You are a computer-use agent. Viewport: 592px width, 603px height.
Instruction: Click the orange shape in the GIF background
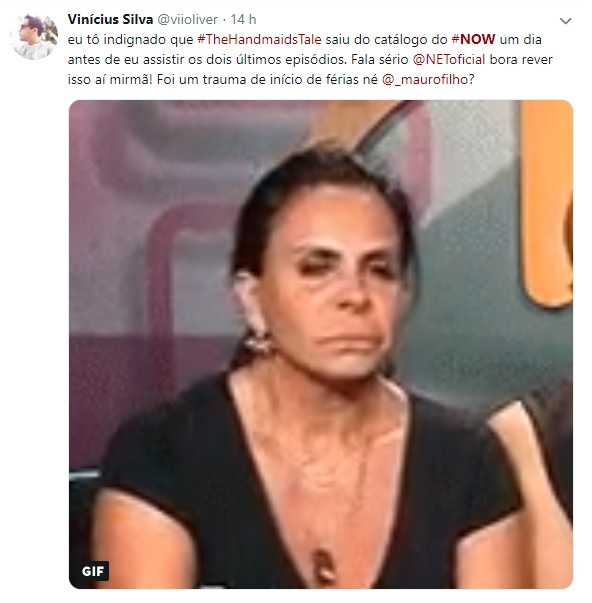546,204
